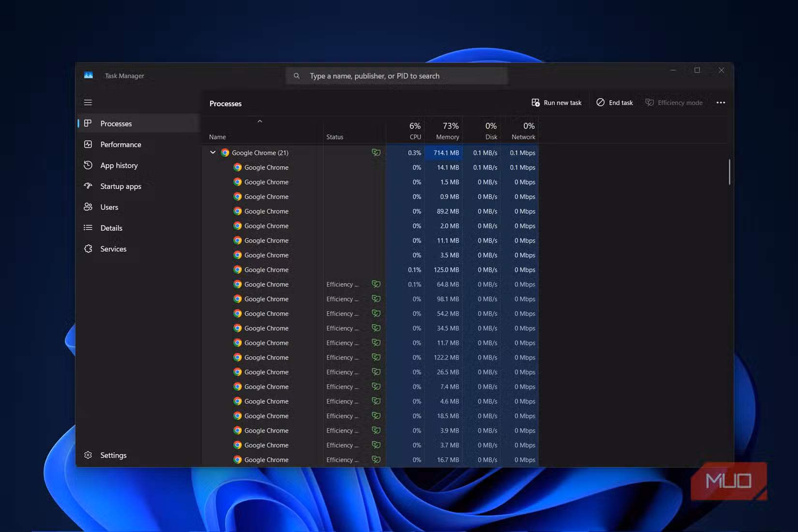Click efficiency leaf in the 98.1 MB row
The width and height of the screenshot is (798, 532).
376,299
